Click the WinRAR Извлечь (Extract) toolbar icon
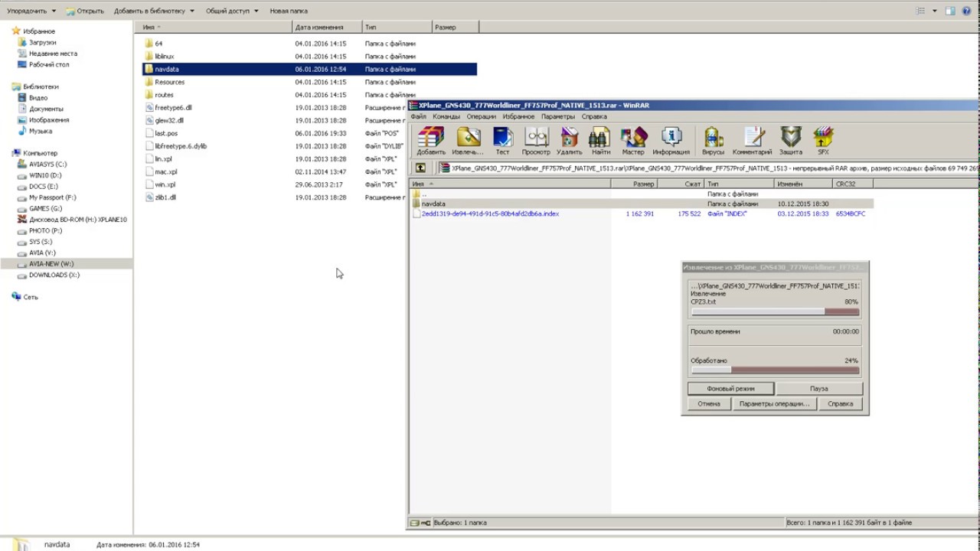The width and height of the screenshot is (980, 551). [x=468, y=141]
